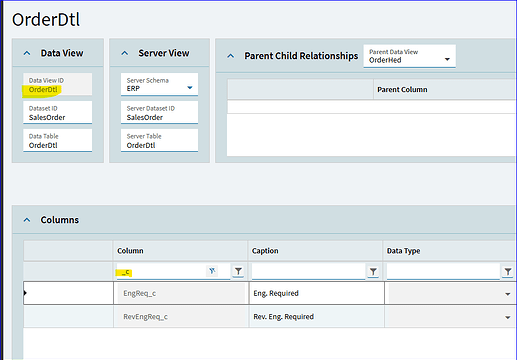Open the Data Type filter operator menu
This screenshot has height=360, width=517.
tap(508, 272)
